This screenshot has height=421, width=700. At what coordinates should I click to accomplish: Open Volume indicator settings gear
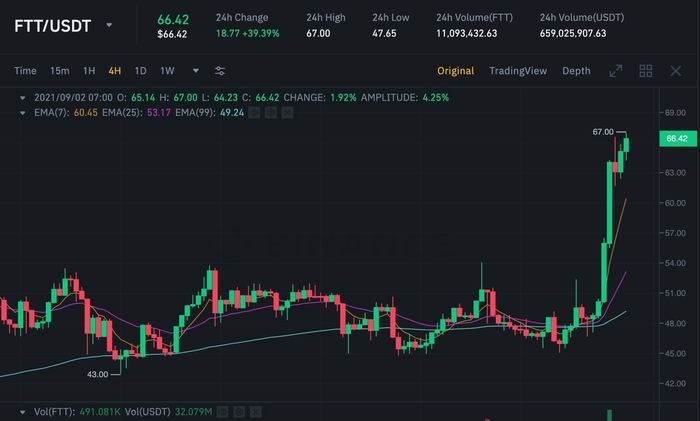[239, 412]
